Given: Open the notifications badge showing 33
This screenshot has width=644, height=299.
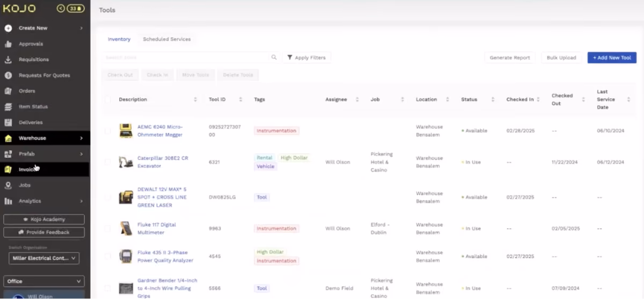Looking at the screenshot, I should [76, 8].
